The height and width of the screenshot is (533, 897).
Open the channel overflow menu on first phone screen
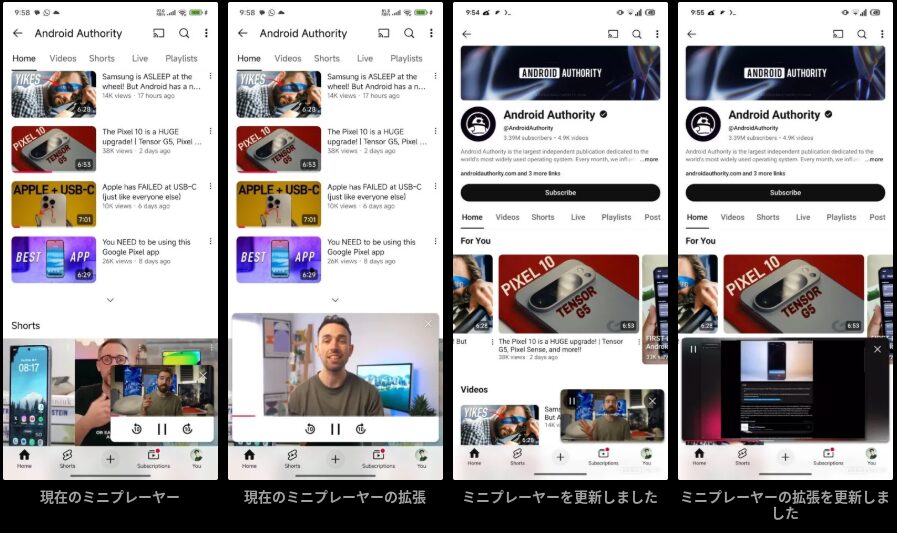pos(206,33)
